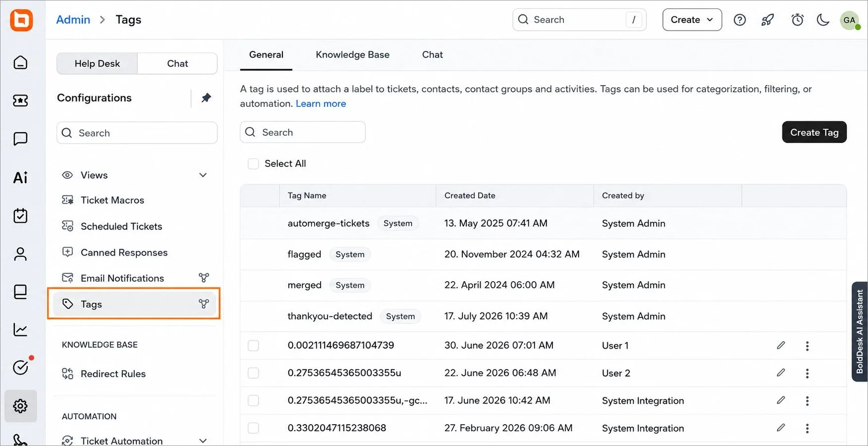Edit tag 0.002111469687104739 with pencil icon
The width and height of the screenshot is (868, 446).
[781, 346]
